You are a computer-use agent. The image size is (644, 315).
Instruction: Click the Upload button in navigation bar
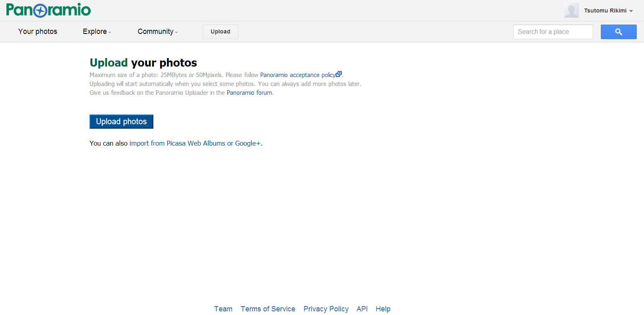[220, 32]
